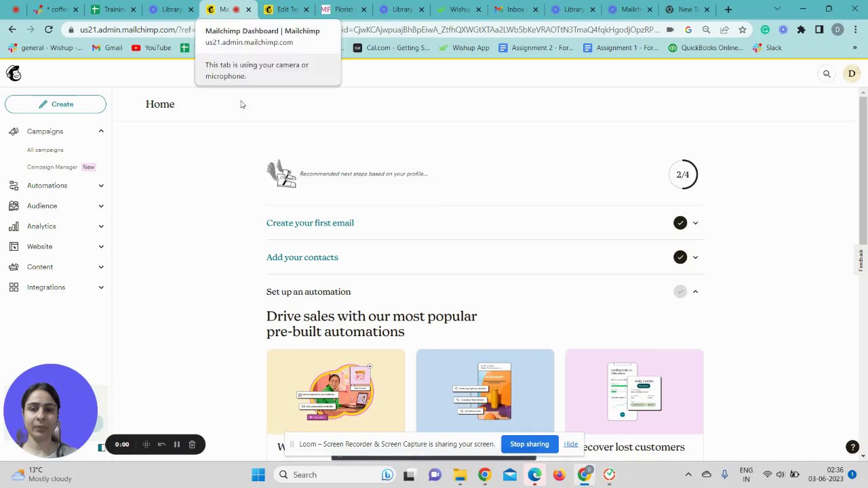Hide the Loom sharing notification
Screen dimensions: 868x488
pyautogui.click(x=571, y=445)
